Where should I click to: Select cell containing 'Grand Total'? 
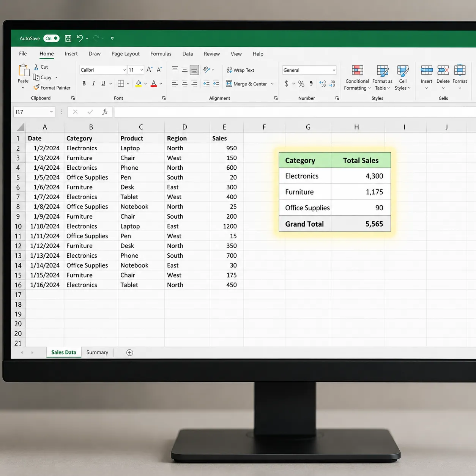pyautogui.click(x=305, y=224)
